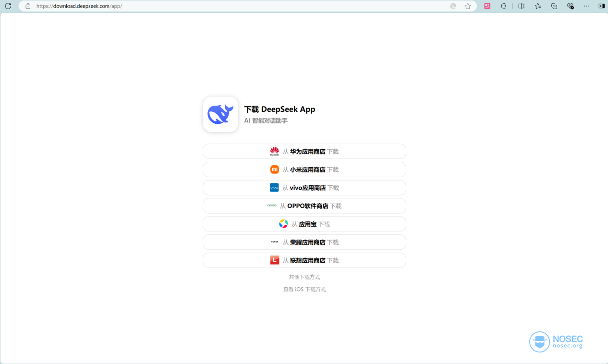Click the circular icon left of the star
Image resolution: width=608 pixels, height=364 pixels.
point(453,6)
